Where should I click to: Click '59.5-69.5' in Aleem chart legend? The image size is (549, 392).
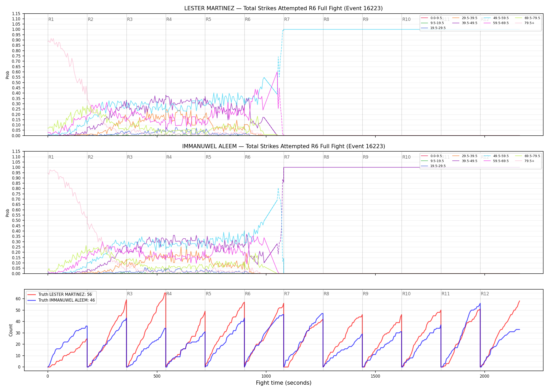tap(501, 161)
